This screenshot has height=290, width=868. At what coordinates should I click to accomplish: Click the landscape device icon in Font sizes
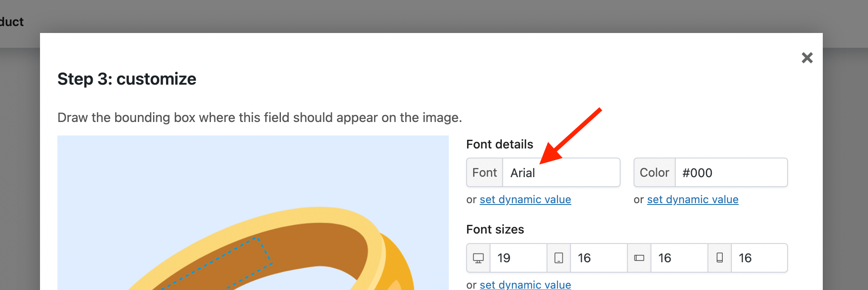(x=639, y=258)
